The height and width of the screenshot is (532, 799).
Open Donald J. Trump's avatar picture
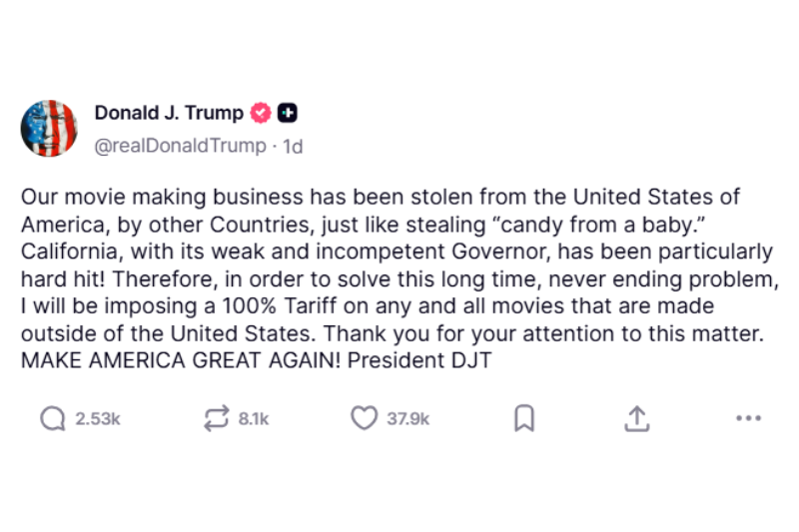(49, 129)
